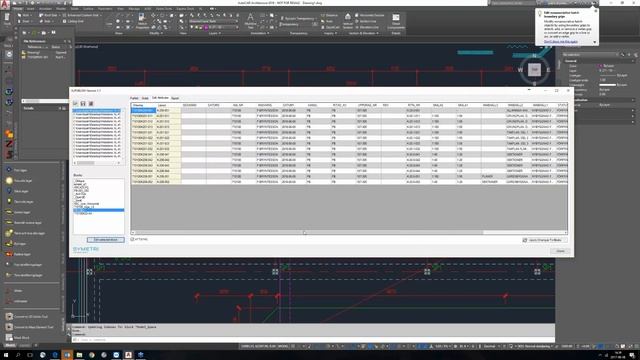Click the third icon in dialog toolbar
This screenshot has height=360, width=640.
pos(91,104)
